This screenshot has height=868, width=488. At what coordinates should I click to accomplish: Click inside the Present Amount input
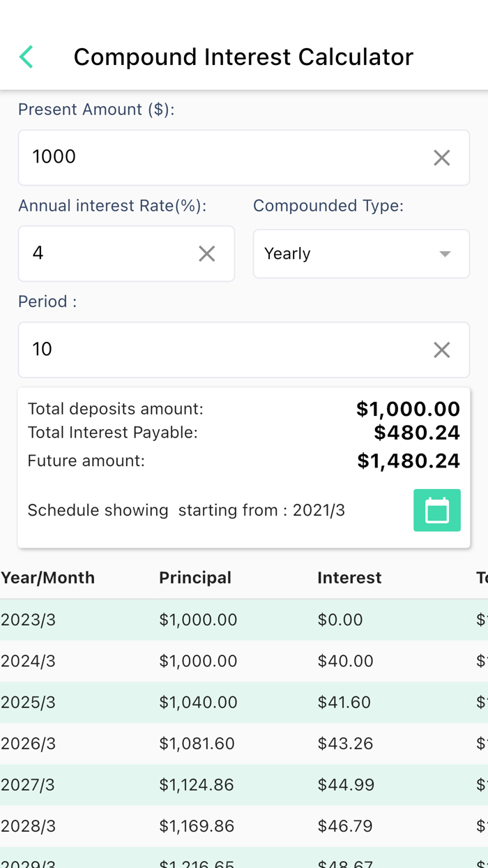click(x=209, y=157)
